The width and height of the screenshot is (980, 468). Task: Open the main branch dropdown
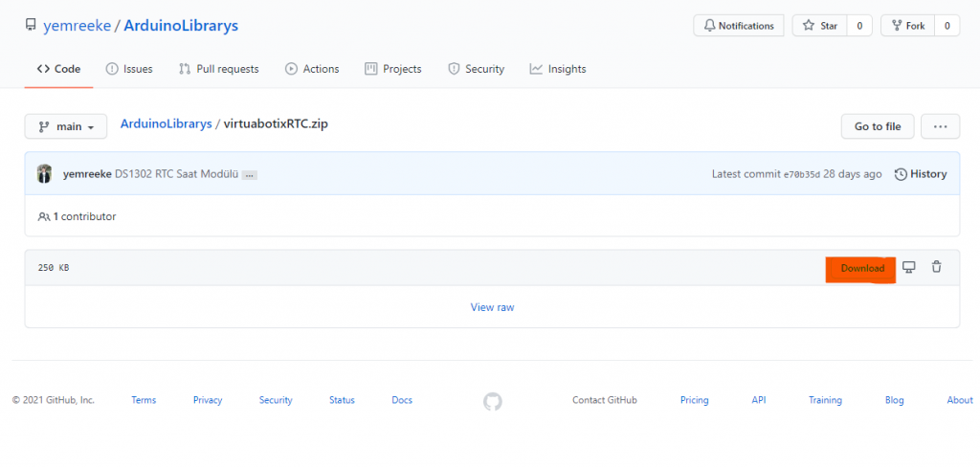66,126
